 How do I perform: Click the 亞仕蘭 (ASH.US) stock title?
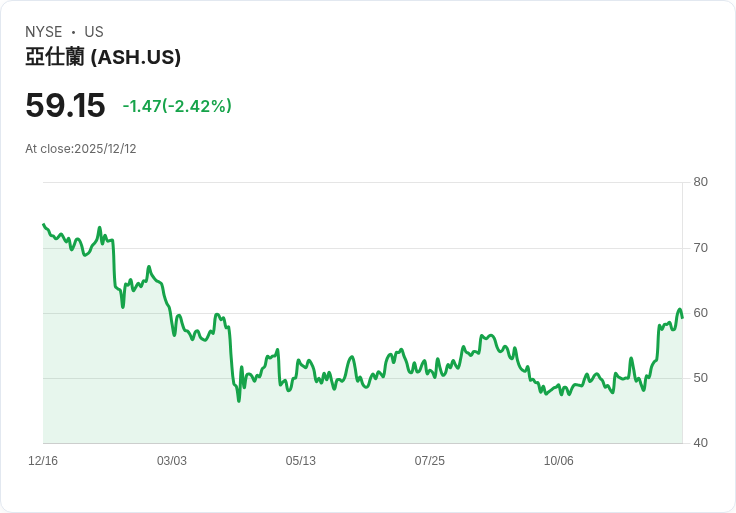tap(103, 57)
